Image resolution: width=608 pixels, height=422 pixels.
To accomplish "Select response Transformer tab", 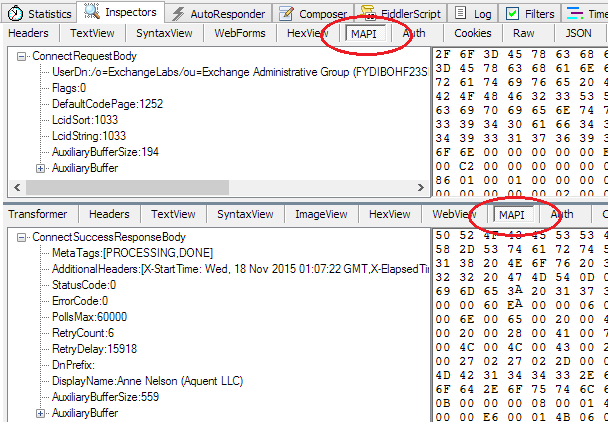I will pos(38,214).
